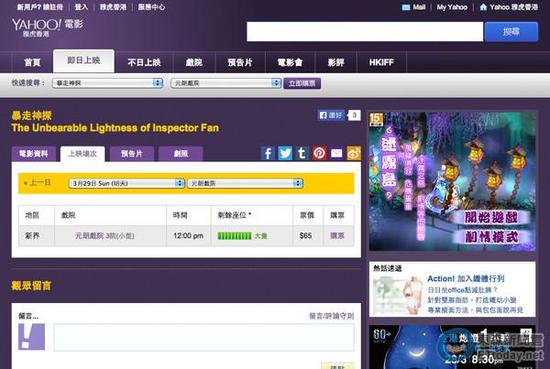This screenshot has width=550, height=369.
Task: Switch to the movie 預告片 sub-tab
Action: click(x=132, y=154)
